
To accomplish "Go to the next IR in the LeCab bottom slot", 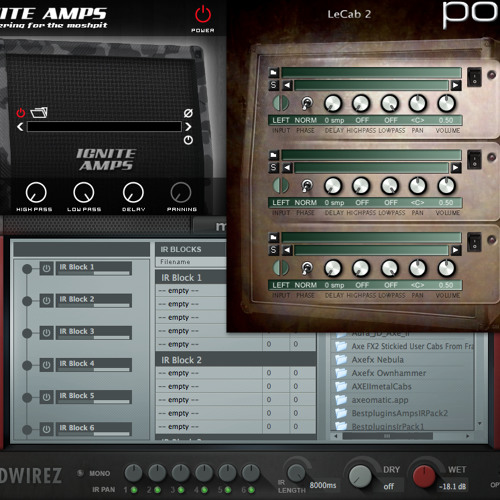I will 456,250.
